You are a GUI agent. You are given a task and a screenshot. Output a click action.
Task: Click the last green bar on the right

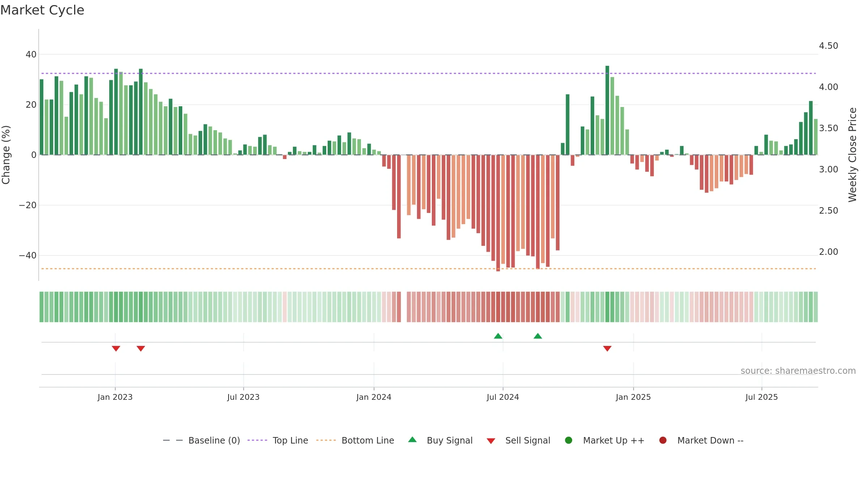click(816, 137)
